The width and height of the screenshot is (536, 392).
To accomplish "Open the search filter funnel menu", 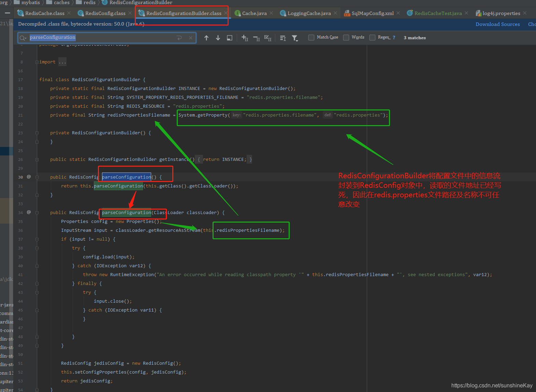I will pyautogui.click(x=295, y=38).
